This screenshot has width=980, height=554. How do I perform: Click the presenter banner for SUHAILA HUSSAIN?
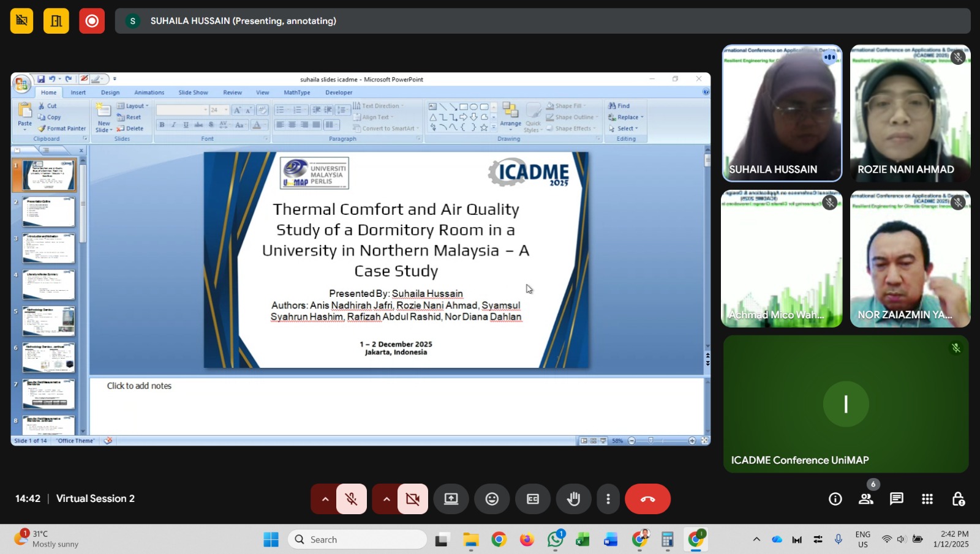coord(243,21)
